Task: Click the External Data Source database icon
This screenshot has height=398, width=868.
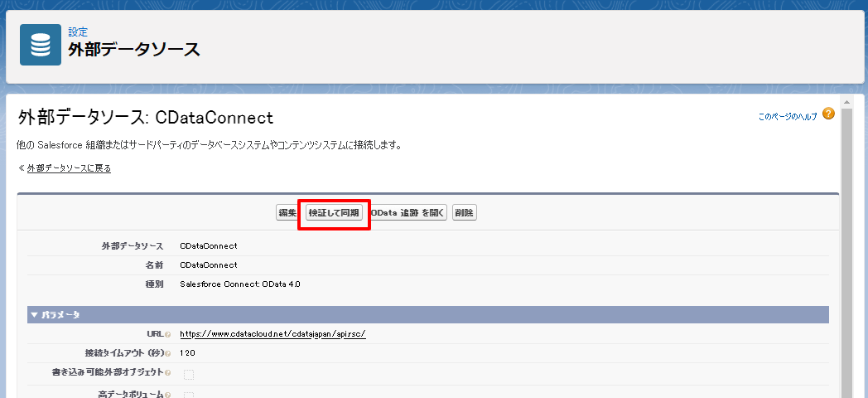Action: tap(41, 45)
